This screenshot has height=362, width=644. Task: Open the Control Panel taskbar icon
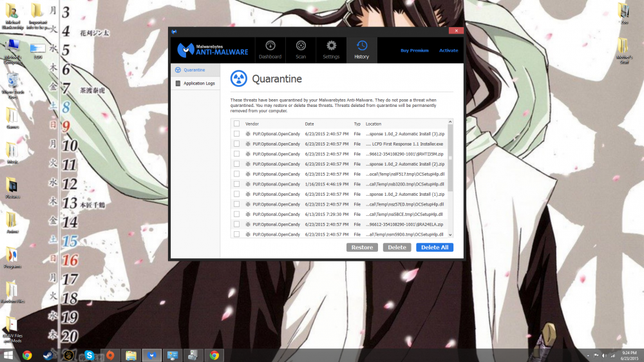point(173,356)
